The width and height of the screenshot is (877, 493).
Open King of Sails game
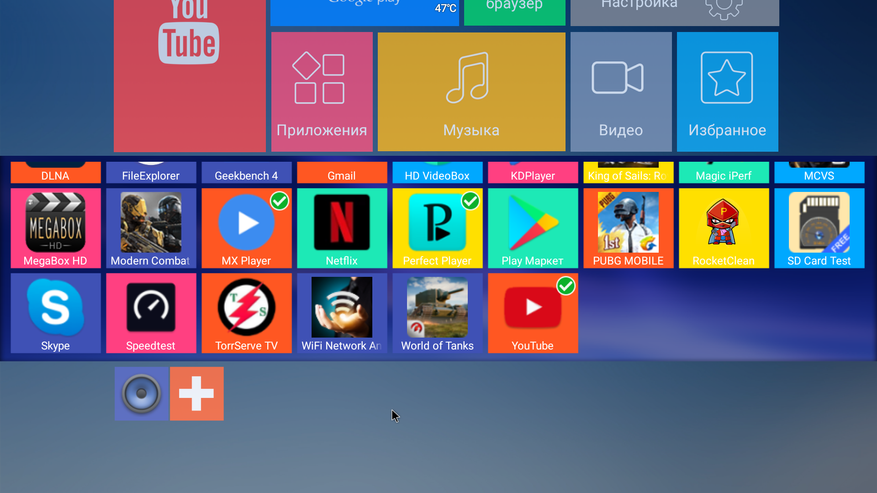pos(628,172)
